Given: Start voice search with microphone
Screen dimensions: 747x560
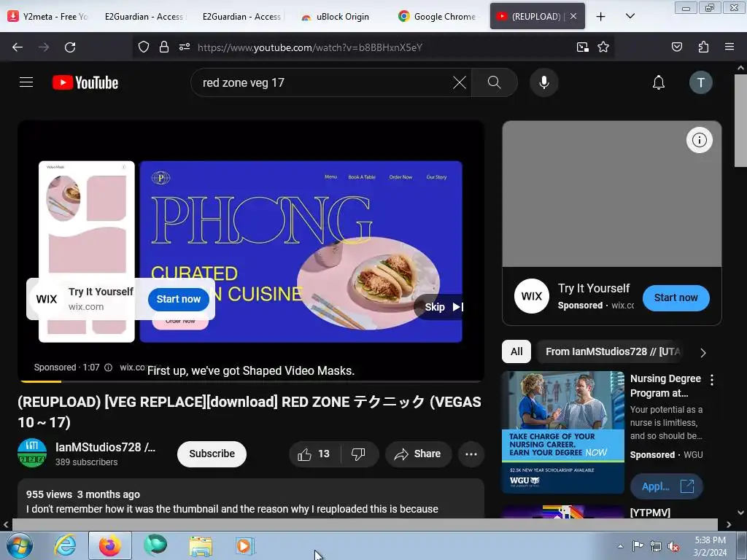Looking at the screenshot, I should pos(543,82).
